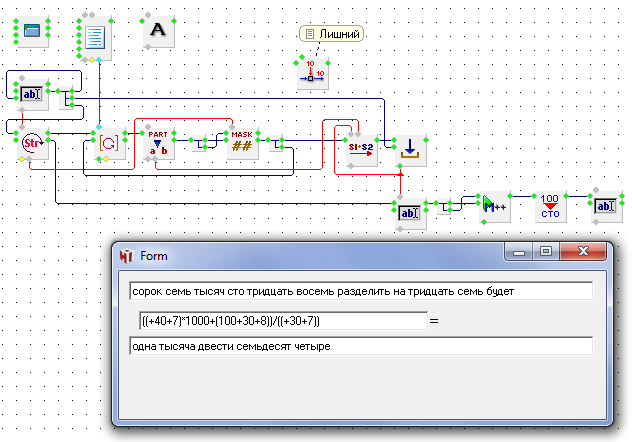The height and width of the screenshot is (442, 632).
Task: Click the loop element with circular arrow
Action: (x=108, y=145)
